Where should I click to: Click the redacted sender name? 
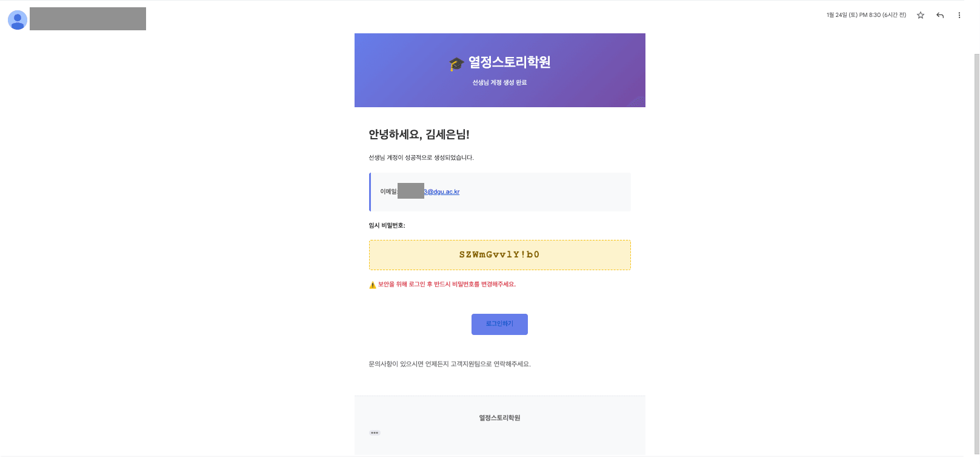pos(87,19)
